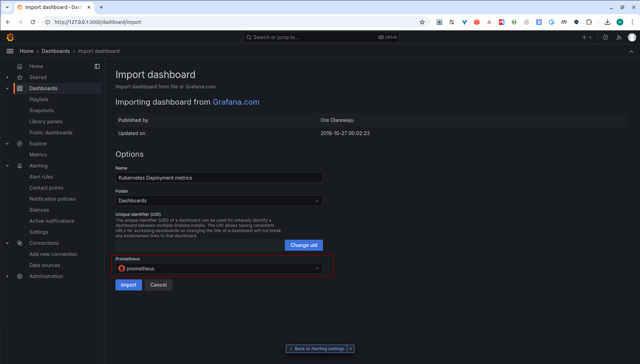Open Playlists in sidebar

39,99
